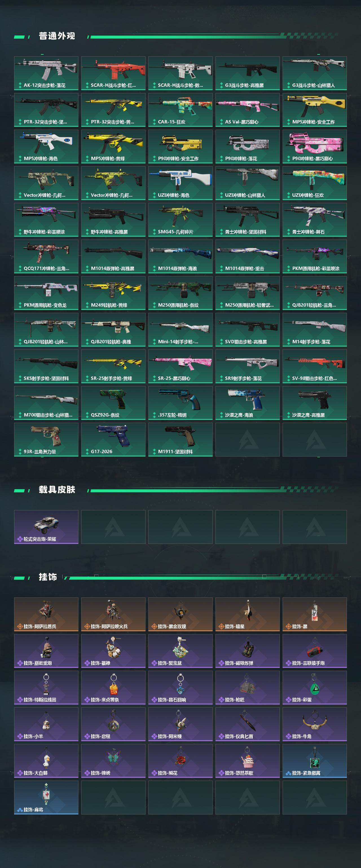This screenshot has height=868, width=361.
Task: Open the 野牛冲锋枪-彩墨喷涂 skin
Action: 46,220
